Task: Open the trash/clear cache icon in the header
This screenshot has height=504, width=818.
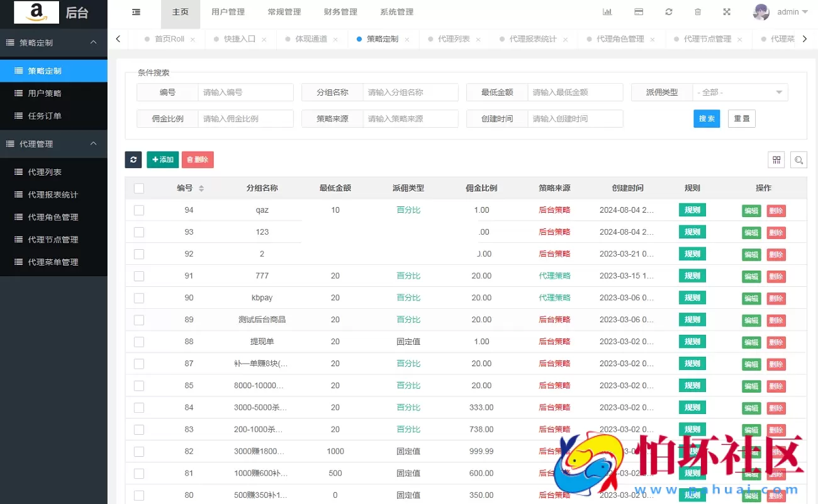Action: 698,11
